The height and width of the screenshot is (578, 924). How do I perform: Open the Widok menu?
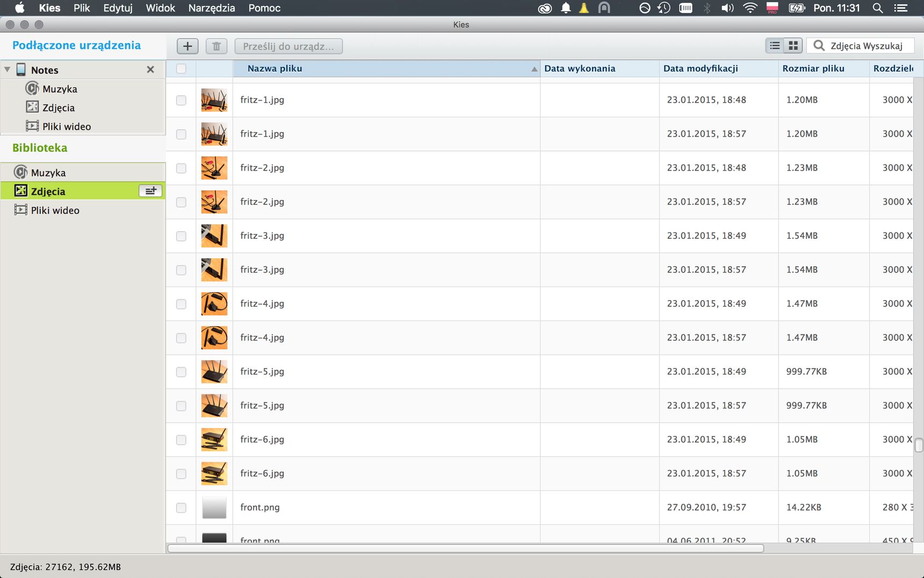tap(160, 8)
